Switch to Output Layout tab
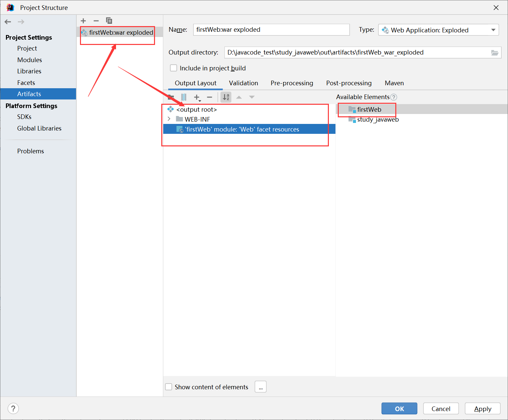The height and width of the screenshot is (420, 508). click(x=195, y=83)
